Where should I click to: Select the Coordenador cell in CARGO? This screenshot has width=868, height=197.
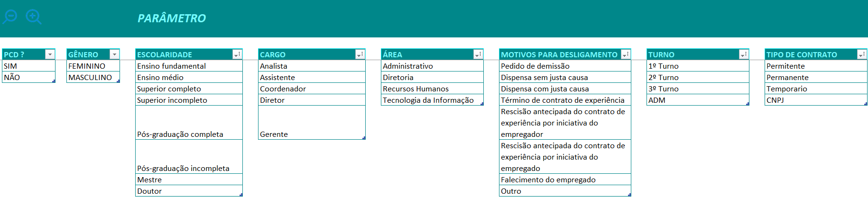click(311, 89)
